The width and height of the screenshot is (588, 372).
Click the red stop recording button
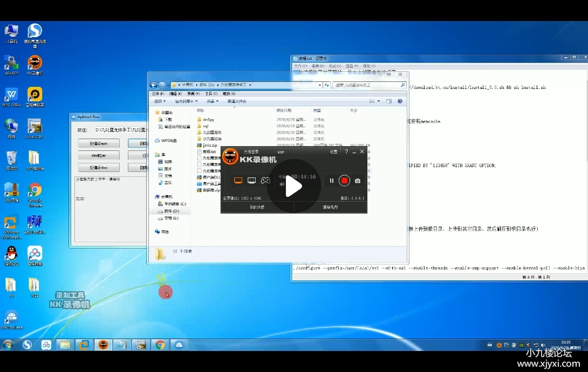344,181
